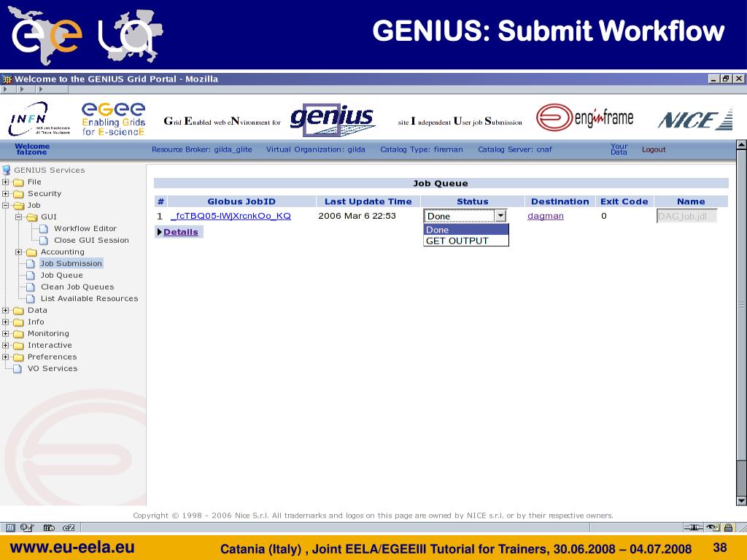Click the DAGJob.jdl name field

coord(686,216)
